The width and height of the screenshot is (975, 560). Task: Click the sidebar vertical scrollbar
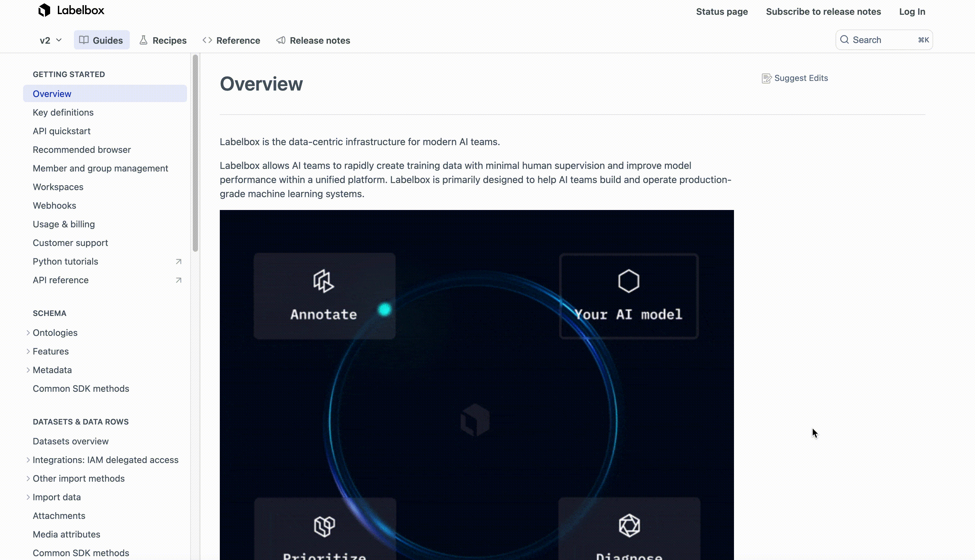tap(195, 153)
